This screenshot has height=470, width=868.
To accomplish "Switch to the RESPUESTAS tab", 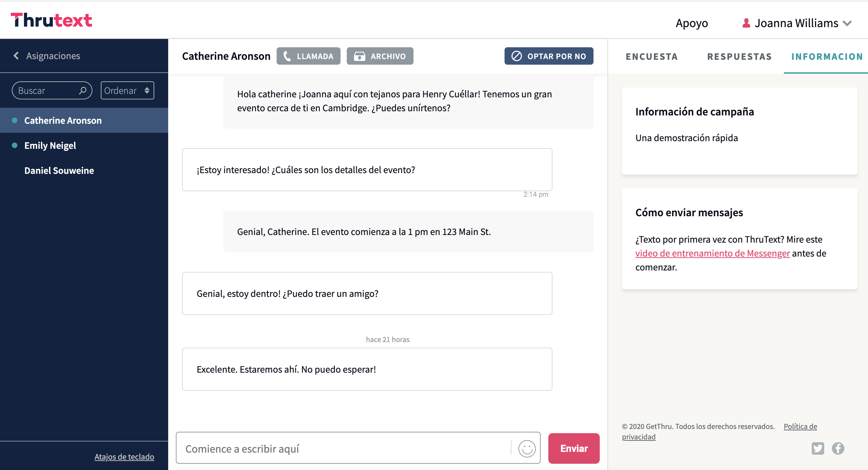I will point(739,57).
